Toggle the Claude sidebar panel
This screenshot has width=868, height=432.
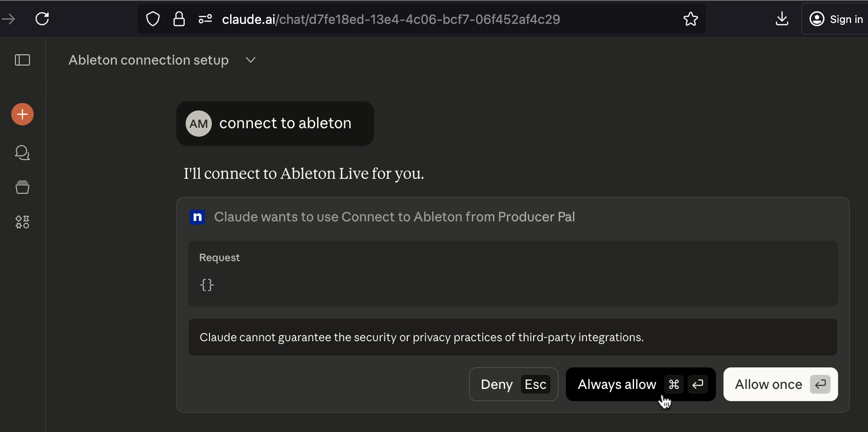(x=22, y=60)
